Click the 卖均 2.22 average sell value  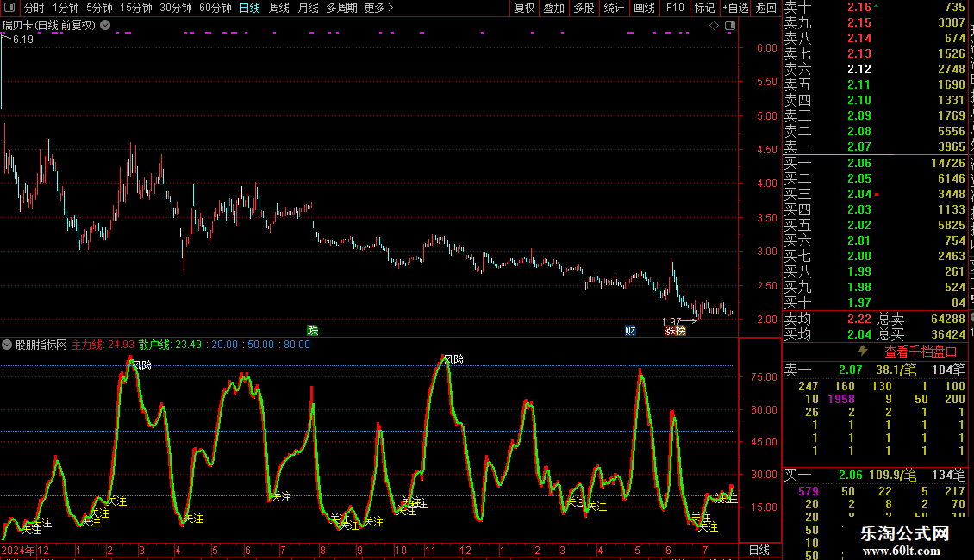pyautogui.click(x=827, y=319)
